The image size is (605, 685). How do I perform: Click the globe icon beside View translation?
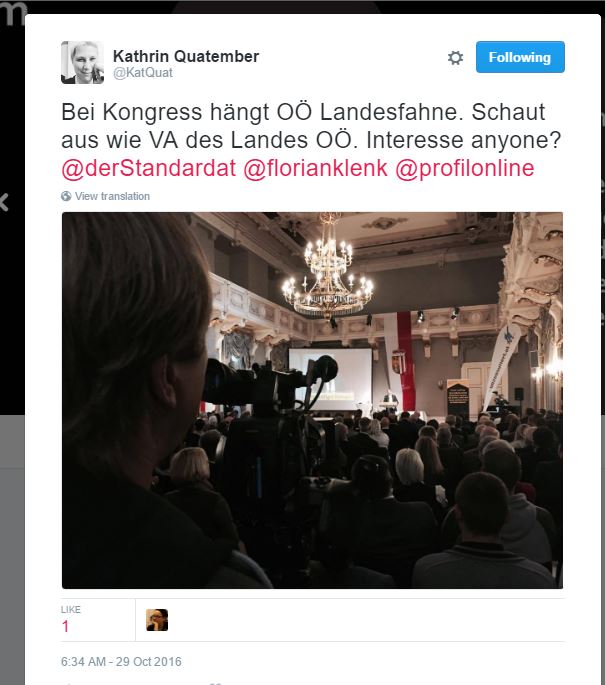[x=66, y=196]
